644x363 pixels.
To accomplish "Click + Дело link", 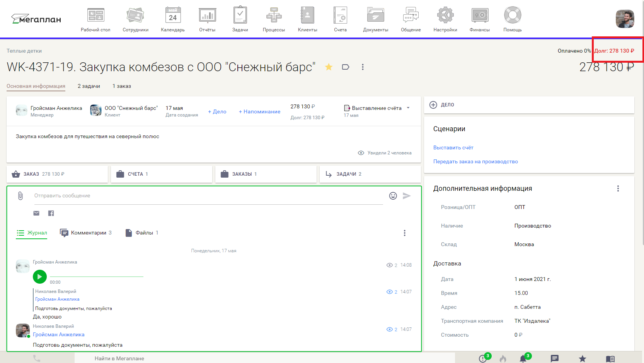I will pos(217,111).
